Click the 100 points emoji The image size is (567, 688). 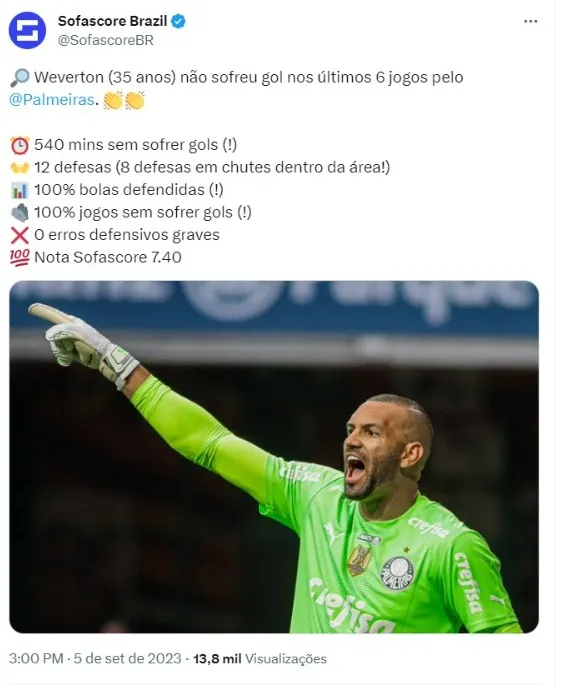tap(20, 258)
